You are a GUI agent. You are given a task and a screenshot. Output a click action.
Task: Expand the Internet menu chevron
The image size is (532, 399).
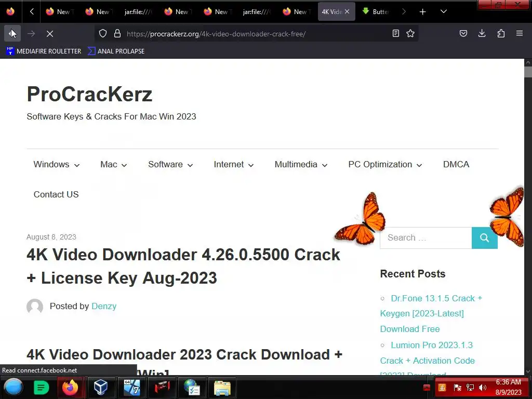251,165
